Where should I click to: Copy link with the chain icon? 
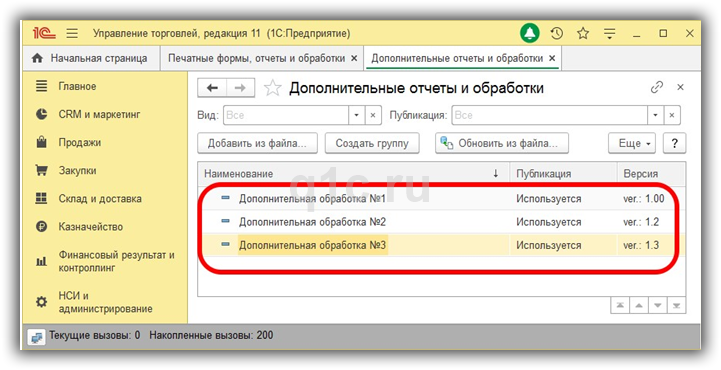coord(657,87)
